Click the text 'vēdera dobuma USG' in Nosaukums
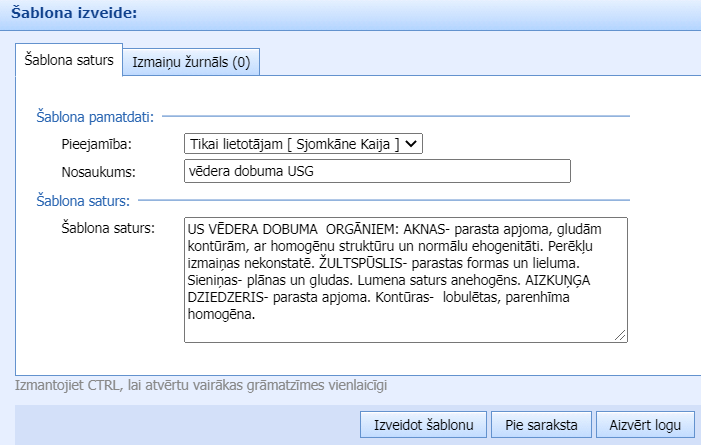This screenshot has width=701, height=445. 248,172
